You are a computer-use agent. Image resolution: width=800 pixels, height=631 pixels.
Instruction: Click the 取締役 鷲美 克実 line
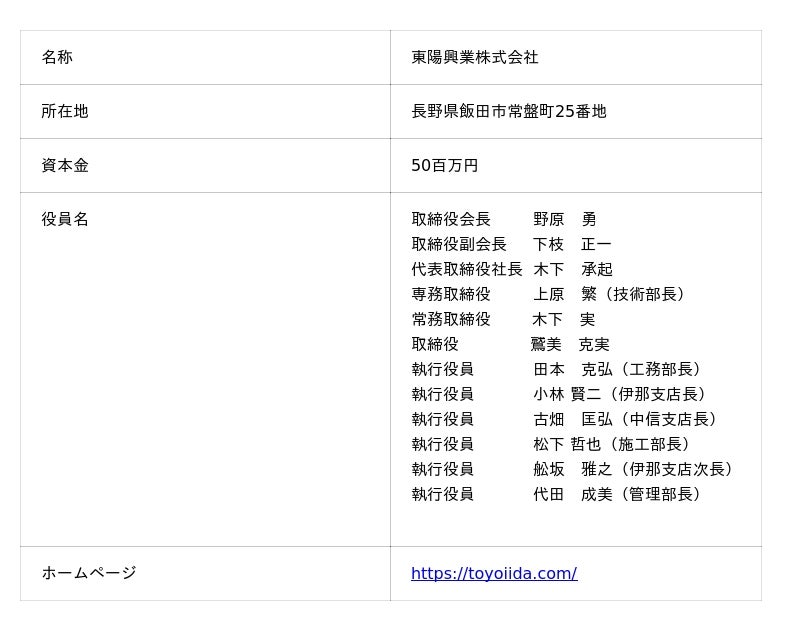[x=510, y=344]
